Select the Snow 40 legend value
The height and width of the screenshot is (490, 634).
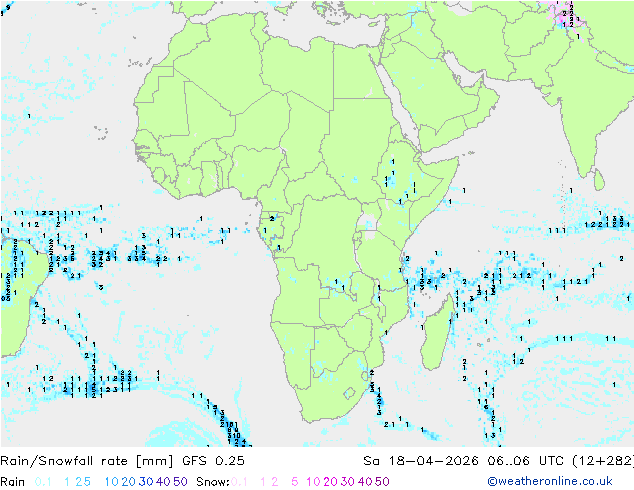pyautogui.click(x=365, y=482)
